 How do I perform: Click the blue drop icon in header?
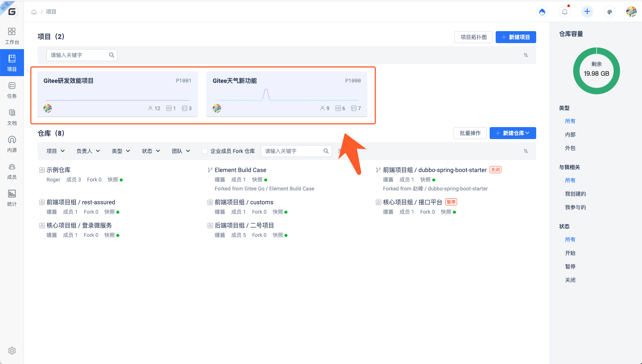[542, 12]
